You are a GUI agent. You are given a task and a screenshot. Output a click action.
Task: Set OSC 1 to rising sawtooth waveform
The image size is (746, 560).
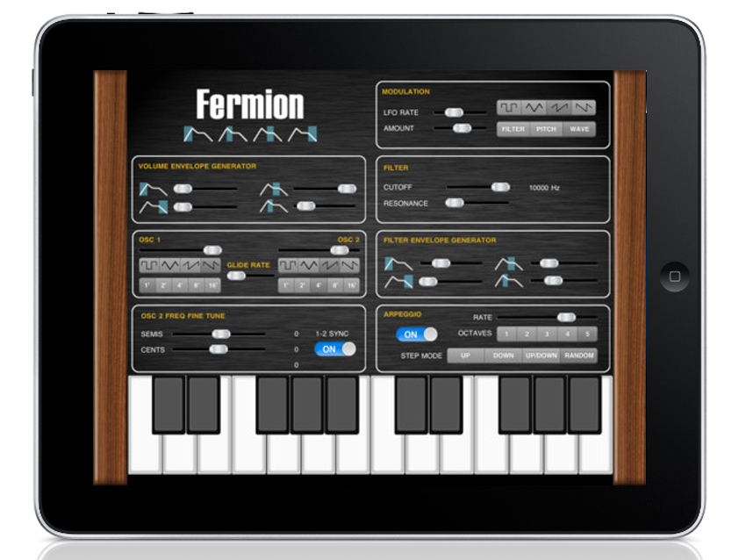click(x=190, y=265)
